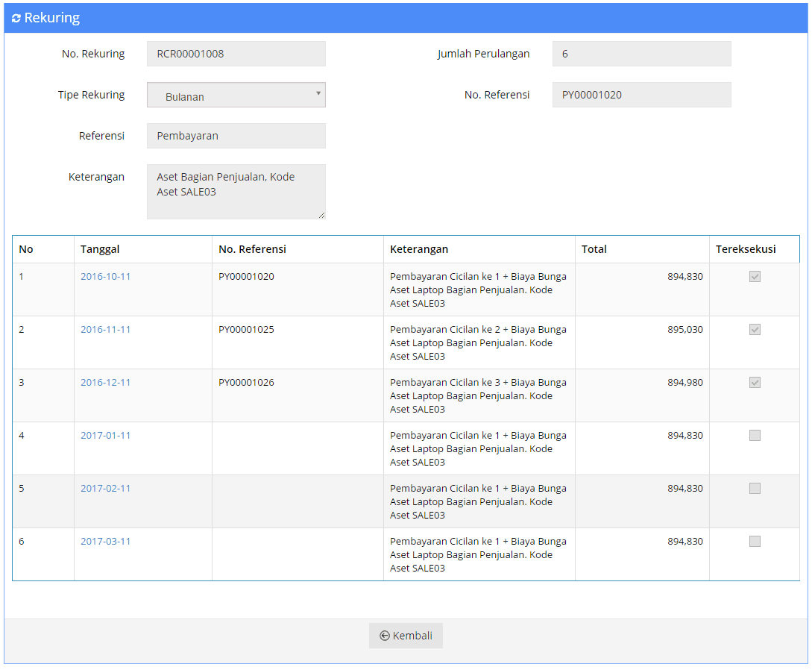The height and width of the screenshot is (670, 812).
Task: Click the Referensi field showing Pembayaran
Action: pyautogui.click(x=236, y=136)
